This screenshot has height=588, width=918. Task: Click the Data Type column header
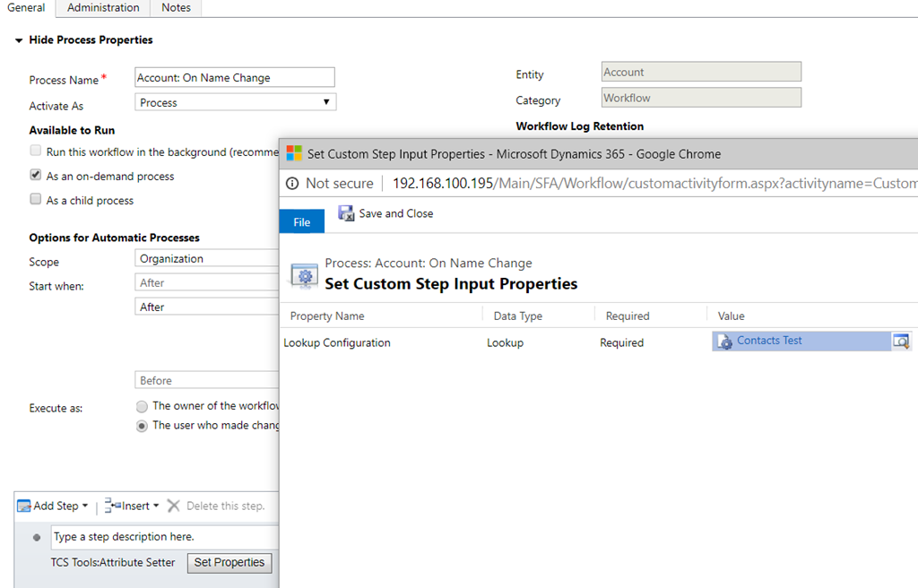518,316
